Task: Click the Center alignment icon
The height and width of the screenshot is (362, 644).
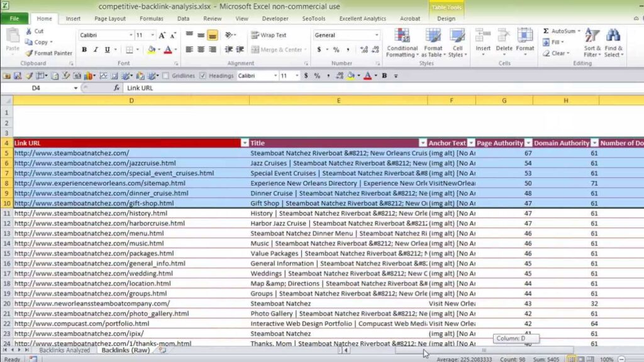Action: (201, 50)
